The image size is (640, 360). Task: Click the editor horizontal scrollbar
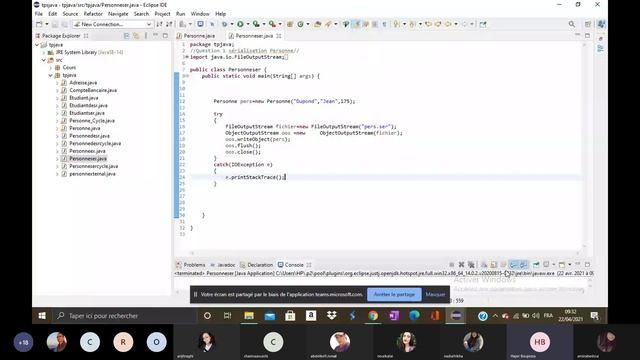[x=384, y=253]
